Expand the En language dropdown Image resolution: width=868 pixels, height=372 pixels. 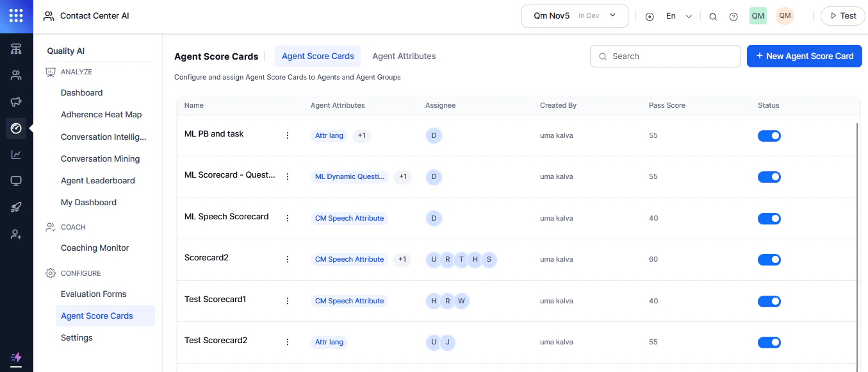[676, 16]
